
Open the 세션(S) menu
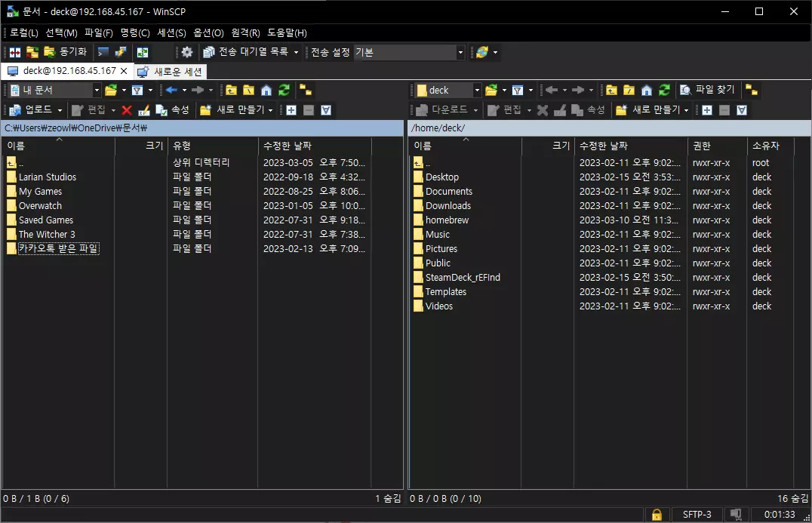pos(171,33)
